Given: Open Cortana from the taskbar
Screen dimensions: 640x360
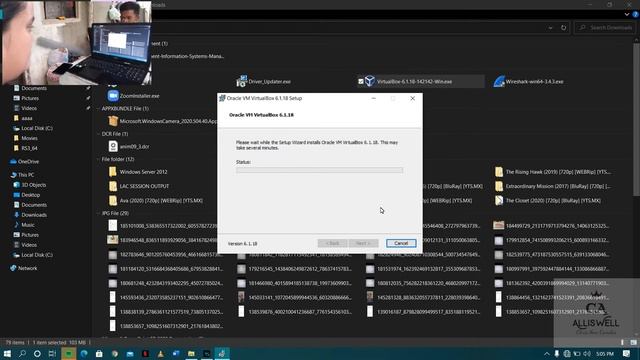Looking at the screenshot, I should [x=37, y=353].
